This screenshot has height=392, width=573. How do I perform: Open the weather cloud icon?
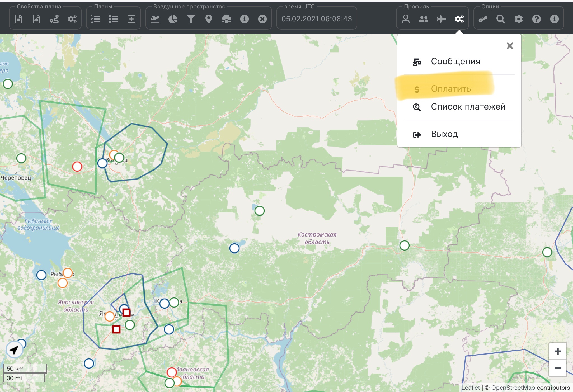click(226, 19)
